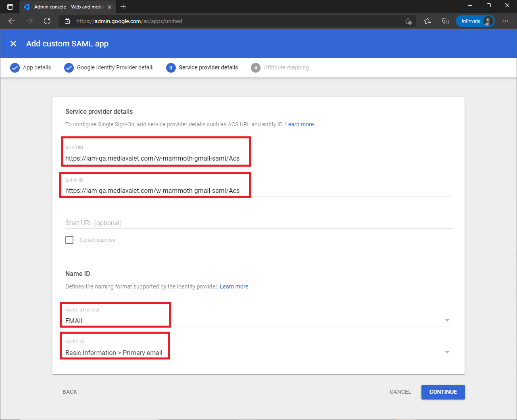Open Learn more link under Name ID
Image resolution: width=517 pixels, height=420 pixels.
(x=234, y=286)
